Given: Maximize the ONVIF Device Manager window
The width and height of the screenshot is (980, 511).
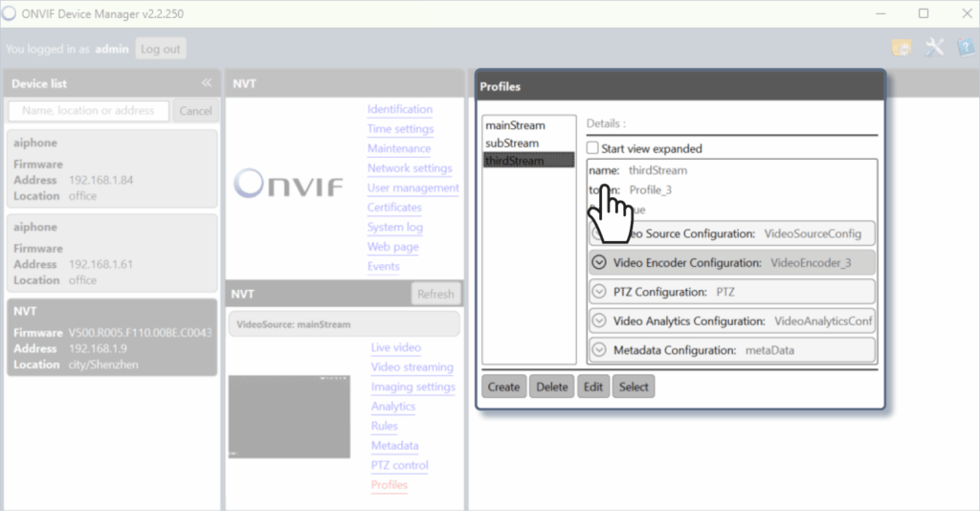Looking at the screenshot, I should [x=924, y=13].
